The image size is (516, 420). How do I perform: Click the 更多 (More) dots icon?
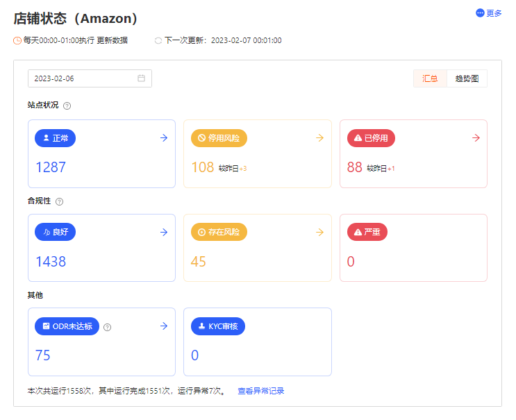tap(480, 12)
